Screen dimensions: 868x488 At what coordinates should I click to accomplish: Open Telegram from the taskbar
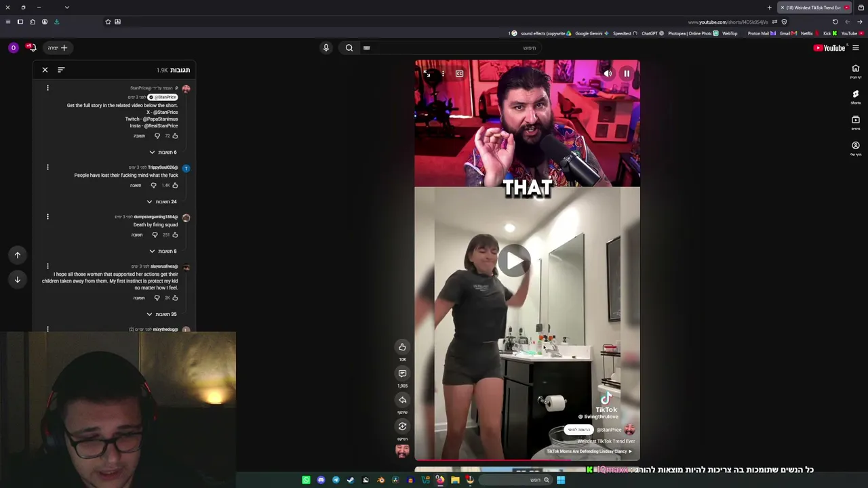pos(336,480)
